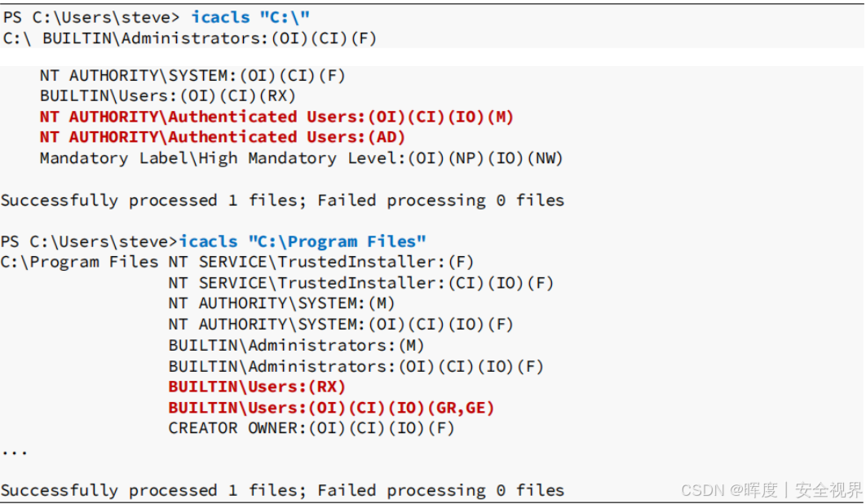Select the BUILTIN\Users:(OI)(CI)(RX) line
This screenshot has width=866, height=504.
(168, 96)
